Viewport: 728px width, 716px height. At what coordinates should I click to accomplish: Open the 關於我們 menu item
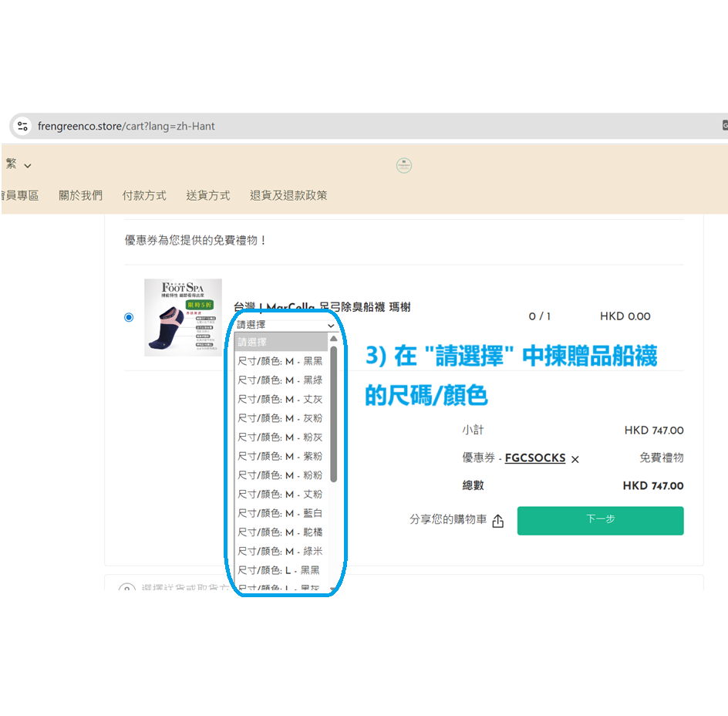(x=80, y=196)
